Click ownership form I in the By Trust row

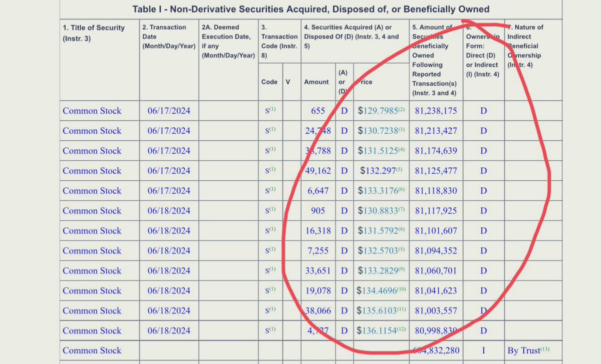[483, 351]
